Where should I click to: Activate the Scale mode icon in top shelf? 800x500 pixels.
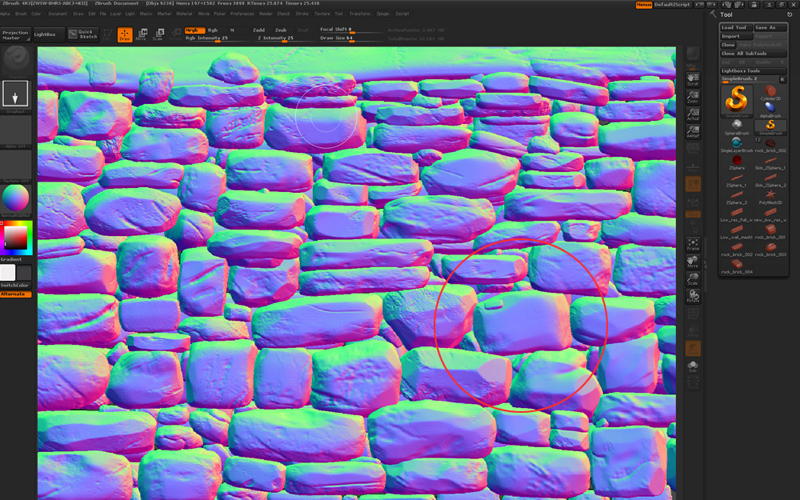click(158, 35)
